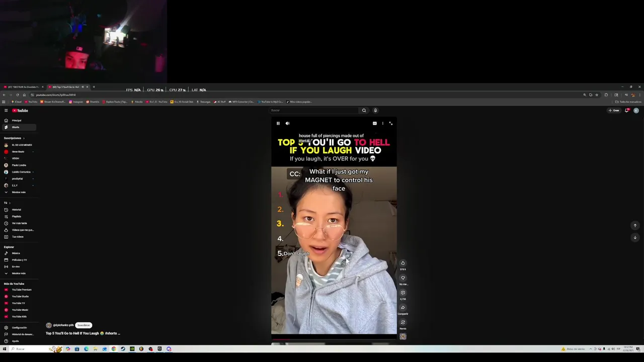Toggle captions on the Shorts player
Viewport: 644px width, 362px height.
coord(374,123)
